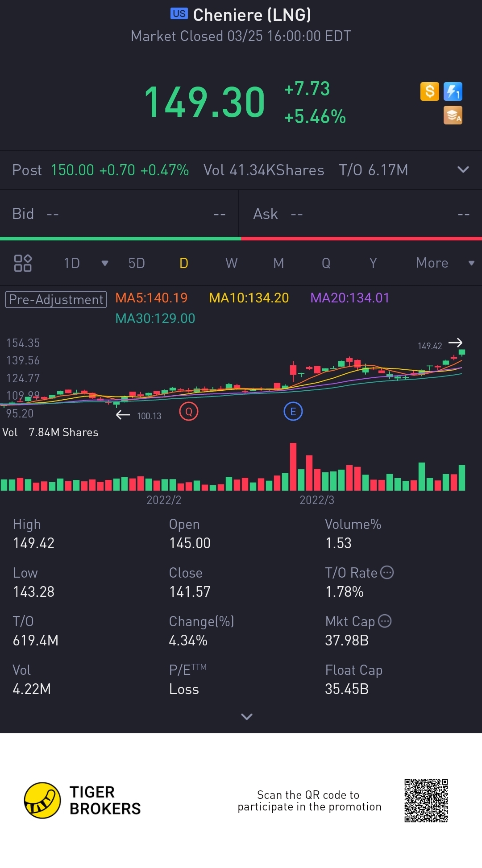Switch to the 5D chart tab
The width and height of the screenshot is (482, 868).
[137, 263]
